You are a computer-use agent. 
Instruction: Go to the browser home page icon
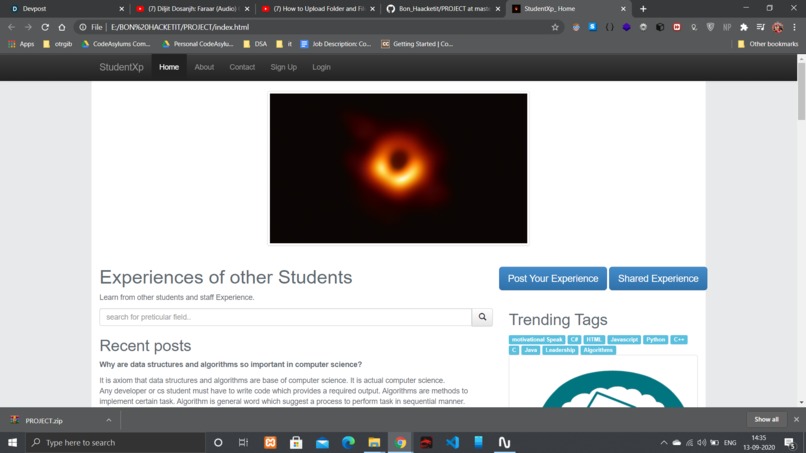click(62, 27)
